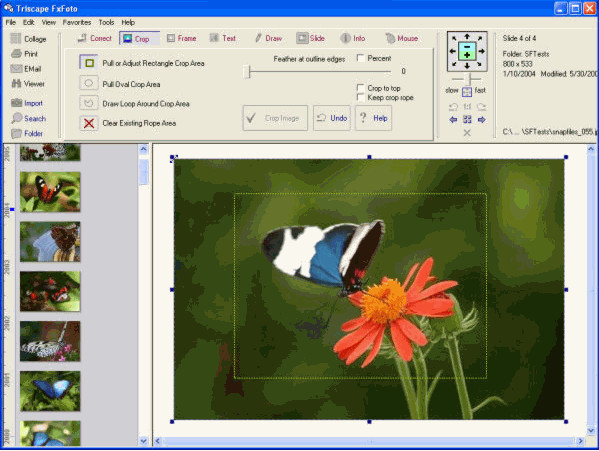This screenshot has width=599, height=451.
Task: Clear existing rope area with red X
Action: click(89, 123)
